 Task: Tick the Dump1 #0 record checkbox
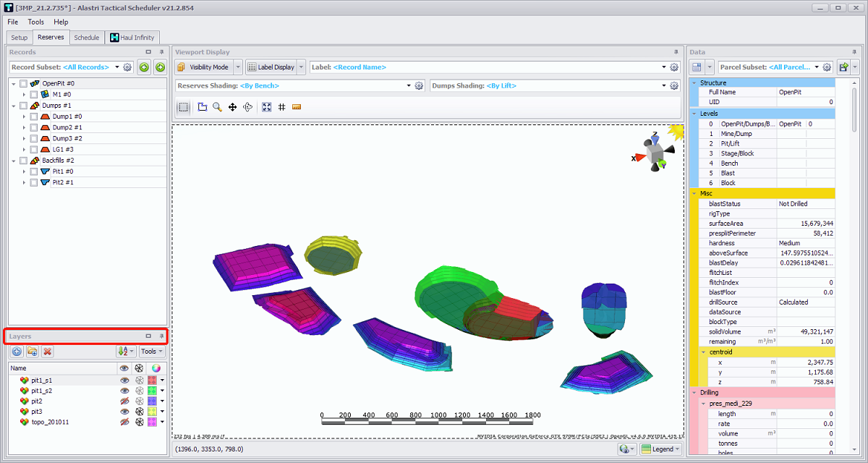click(34, 116)
